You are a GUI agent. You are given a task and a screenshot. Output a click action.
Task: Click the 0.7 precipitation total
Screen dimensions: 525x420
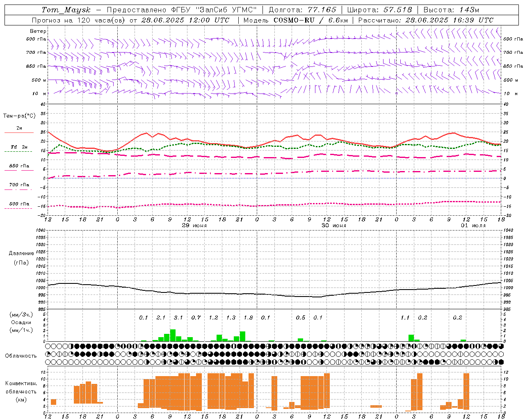(196, 317)
